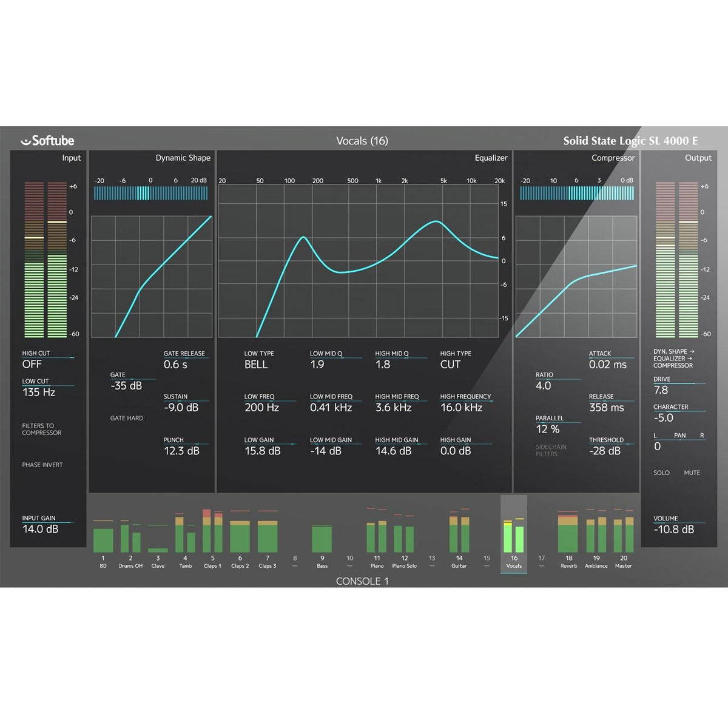Open the HIGH TYPE selector showing CUT
This screenshot has width=728, height=728.
[450, 364]
